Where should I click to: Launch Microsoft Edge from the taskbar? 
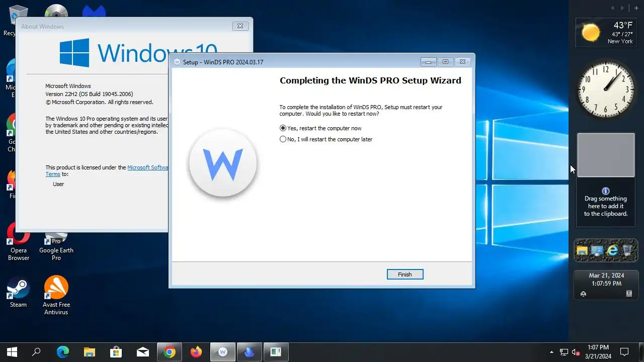(62, 352)
